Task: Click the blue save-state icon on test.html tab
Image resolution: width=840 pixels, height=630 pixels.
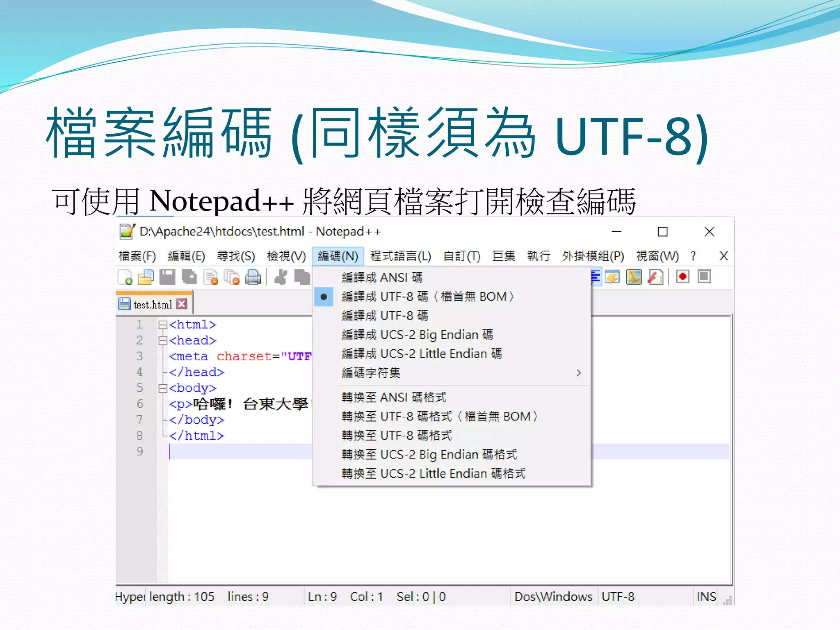Action: 124,304
